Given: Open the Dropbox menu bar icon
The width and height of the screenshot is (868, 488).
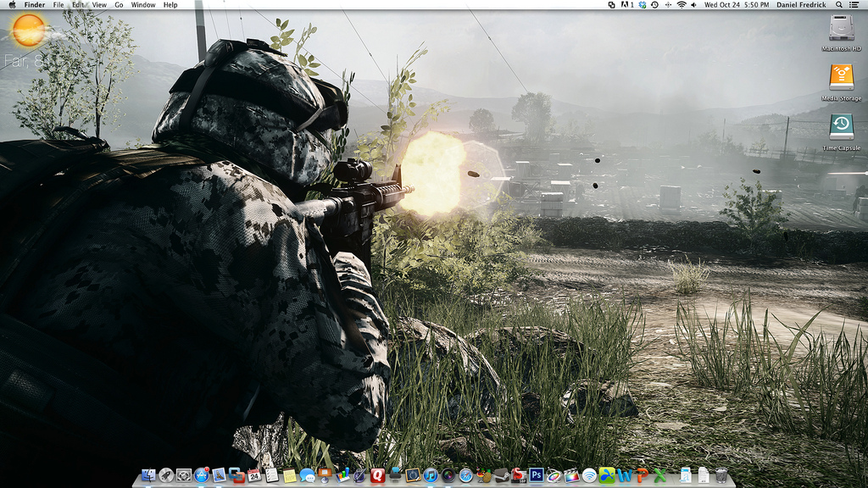Looking at the screenshot, I should [643, 4].
